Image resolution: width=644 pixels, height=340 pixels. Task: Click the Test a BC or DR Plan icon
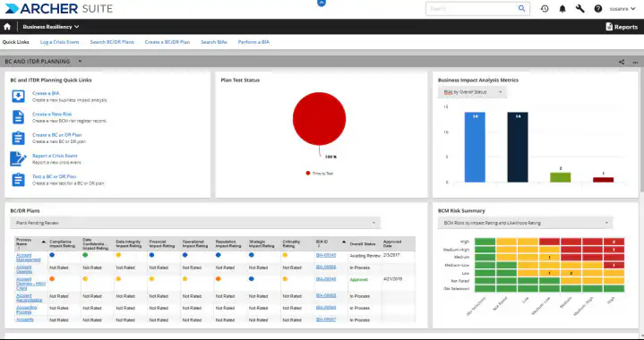pyautogui.click(x=18, y=180)
